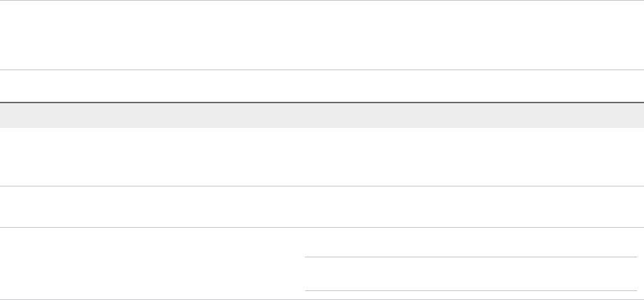Click the gray shaded header band

click(x=322, y=116)
